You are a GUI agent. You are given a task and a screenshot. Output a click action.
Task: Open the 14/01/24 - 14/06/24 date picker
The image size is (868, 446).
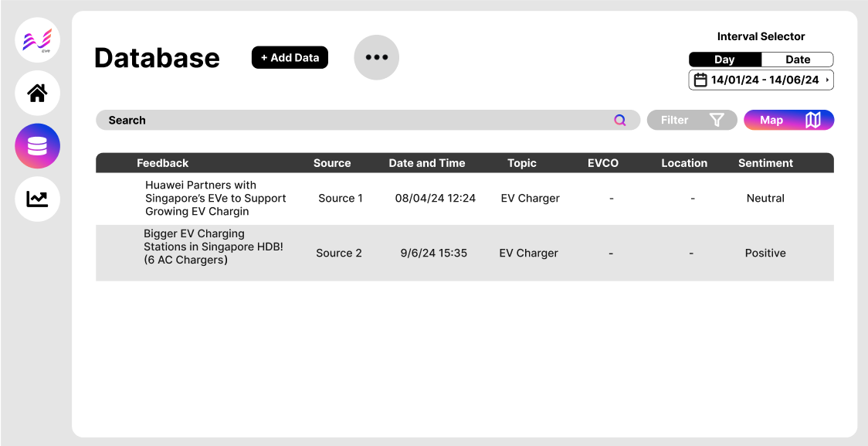[x=766, y=80]
